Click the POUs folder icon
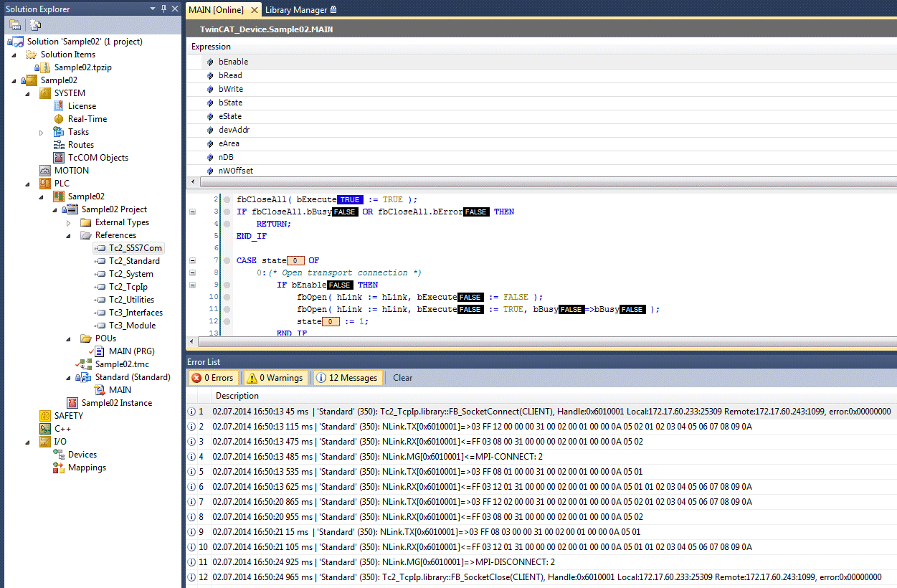 coord(86,338)
